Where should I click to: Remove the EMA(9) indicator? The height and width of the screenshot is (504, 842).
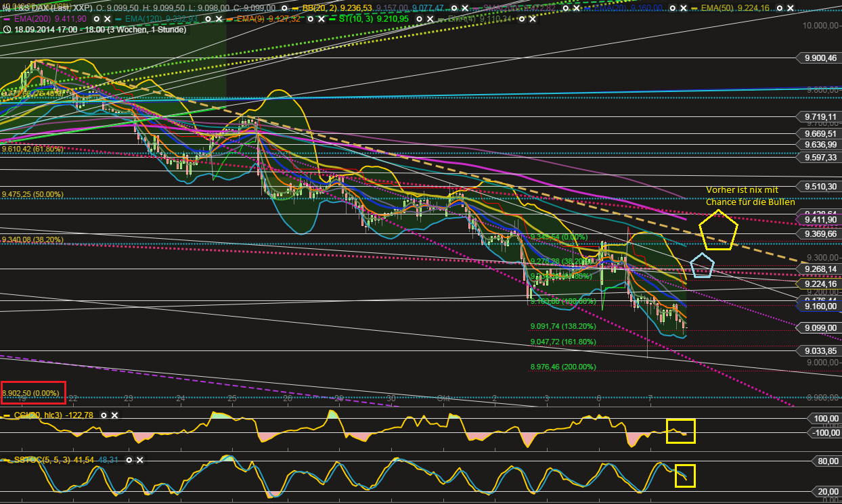click(x=321, y=19)
